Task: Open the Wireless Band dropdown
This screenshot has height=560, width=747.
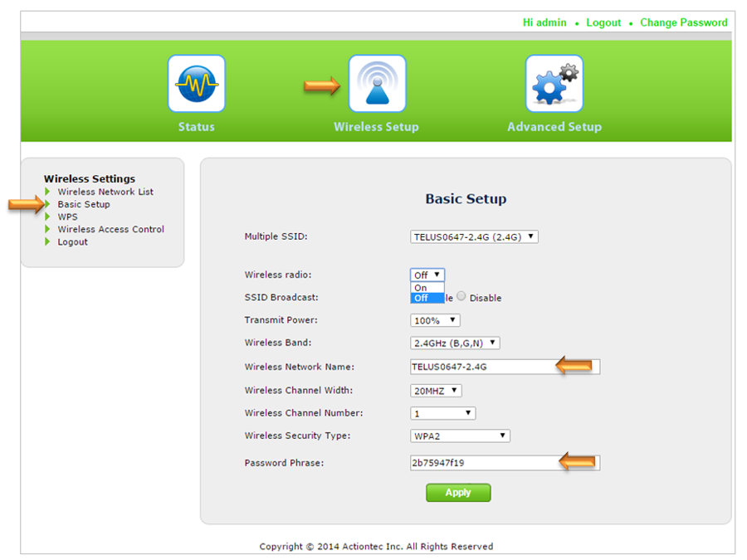Action: click(x=455, y=343)
